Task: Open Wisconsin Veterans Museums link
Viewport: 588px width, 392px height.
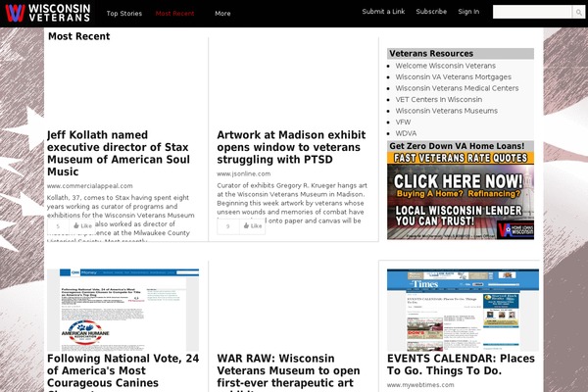Action: point(446,111)
